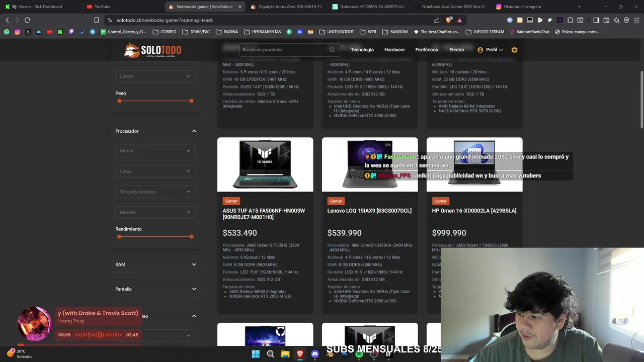Open the Periféricos menu
Screen dimensions: 644x362
pos(427,50)
